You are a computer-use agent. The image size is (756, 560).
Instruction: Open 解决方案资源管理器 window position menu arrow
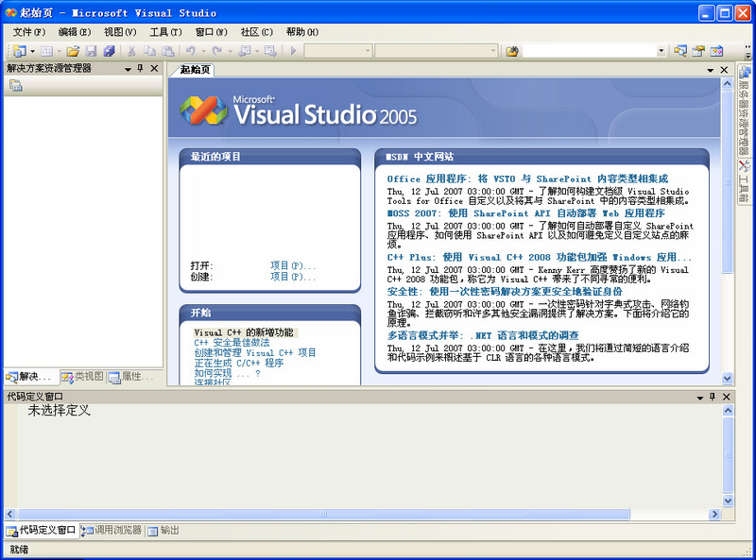click(x=128, y=69)
